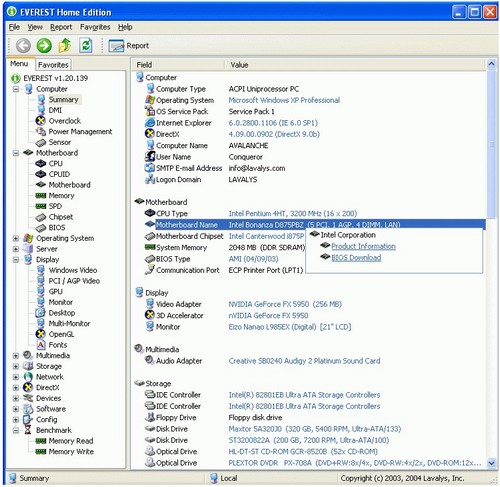This screenshot has height=487, width=500.
Task: Expand the Network tree node
Action: click(16, 377)
